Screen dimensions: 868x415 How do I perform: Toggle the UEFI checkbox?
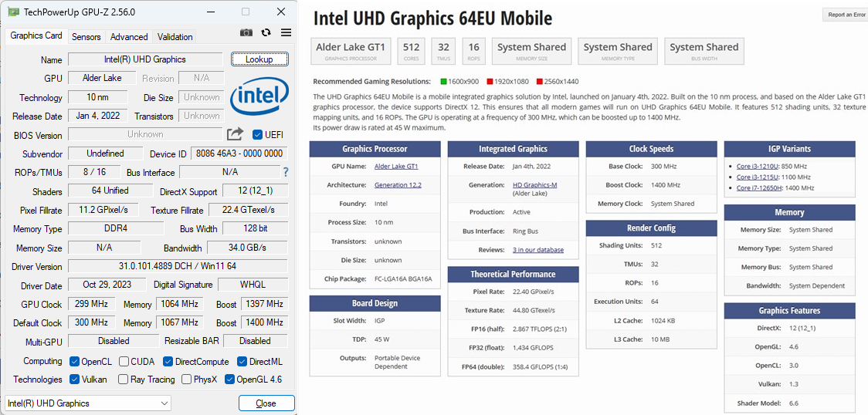click(x=257, y=134)
